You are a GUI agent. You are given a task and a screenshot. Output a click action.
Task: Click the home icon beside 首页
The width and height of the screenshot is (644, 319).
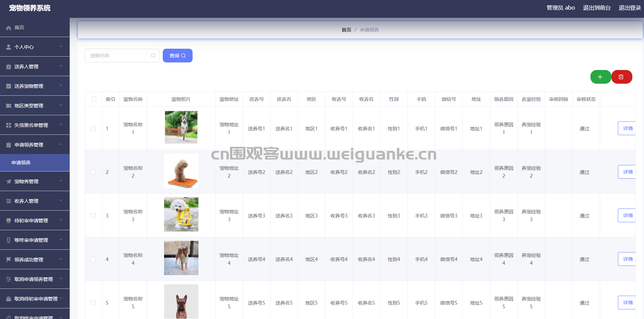point(8,28)
